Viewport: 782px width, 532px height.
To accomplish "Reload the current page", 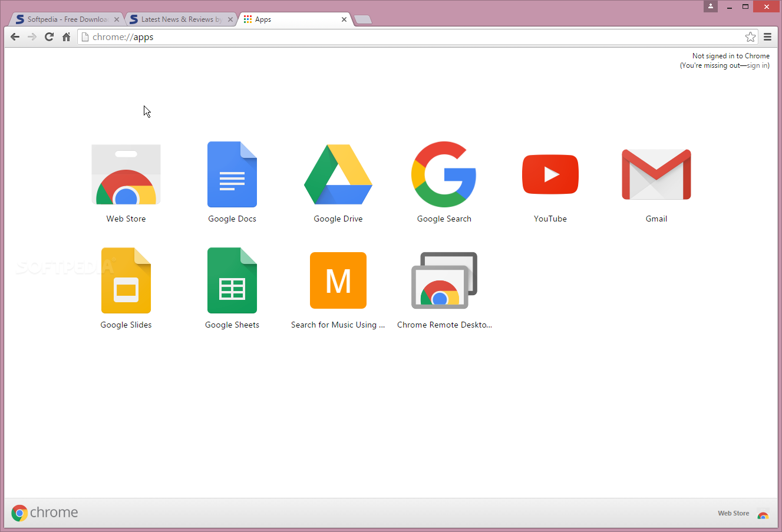I will click(50, 37).
